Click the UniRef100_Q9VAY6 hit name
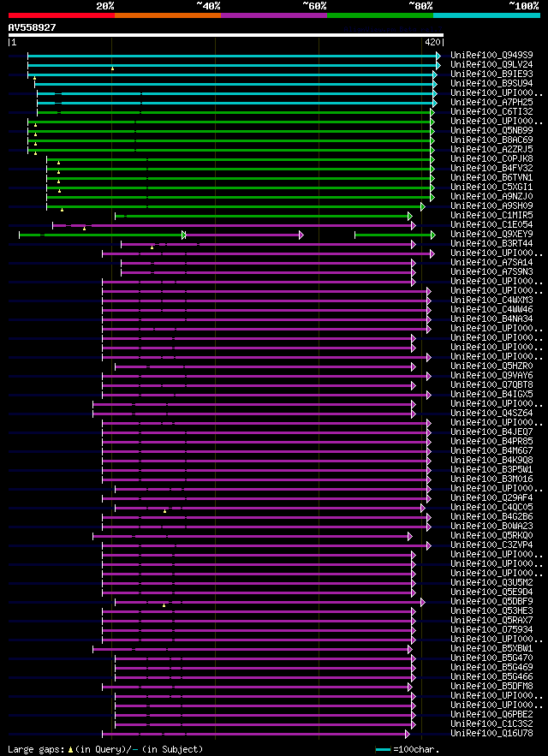This screenshot has height=756, width=548. coord(491,375)
